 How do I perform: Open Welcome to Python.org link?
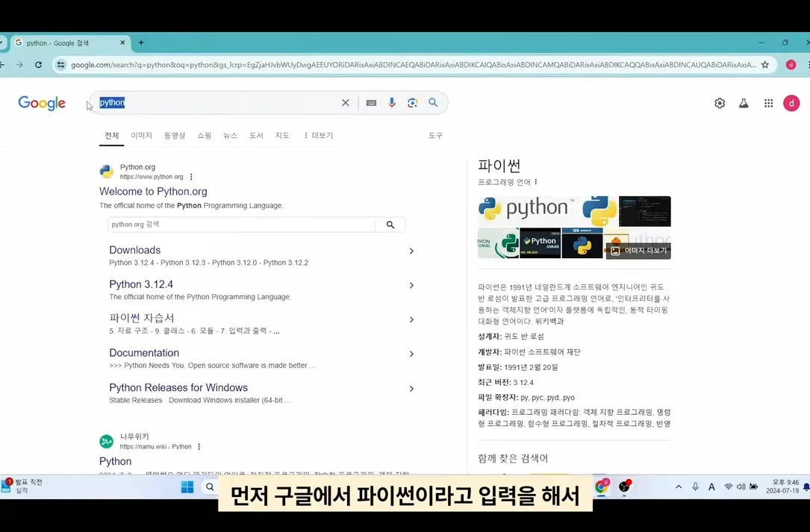[x=153, y=191]
